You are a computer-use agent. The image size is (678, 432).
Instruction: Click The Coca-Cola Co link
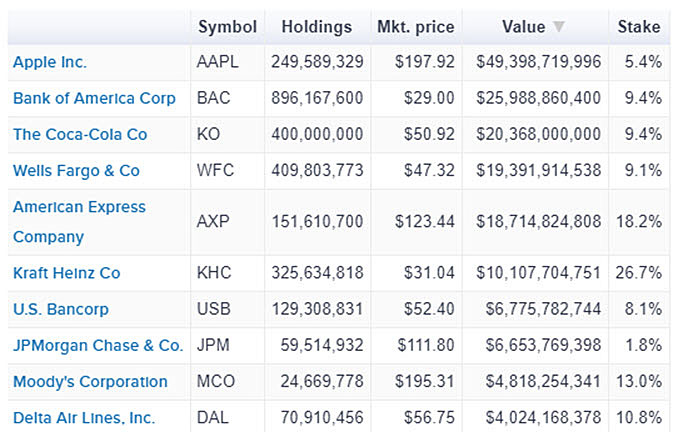pos(80,134)
